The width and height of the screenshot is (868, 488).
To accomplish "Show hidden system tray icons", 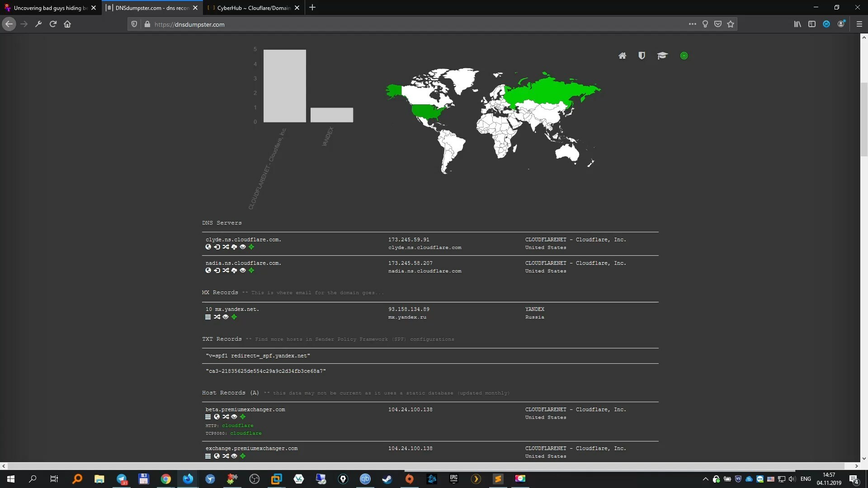I will (705, 479).
